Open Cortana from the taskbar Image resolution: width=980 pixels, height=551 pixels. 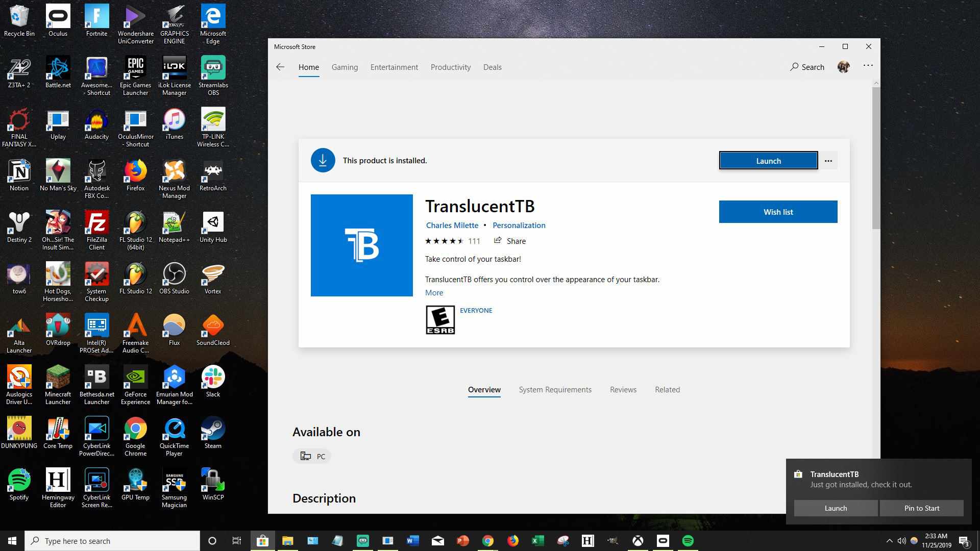tap(212, 541)
